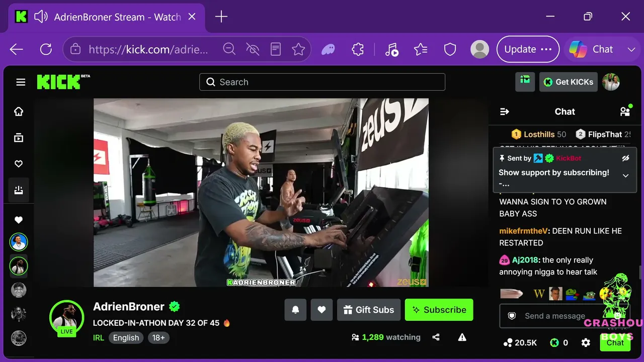Open the chat users list icon
644x362 pixels.
click(x=625, y=112)
